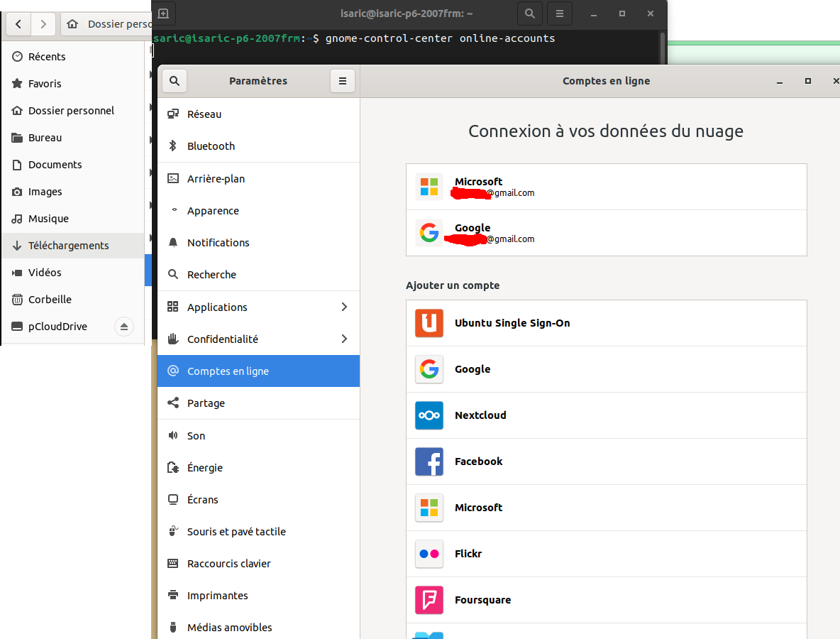Open Vidéos in file manager sidebar
The height and width of the screenshot is (639, 840).
point(73,273)
